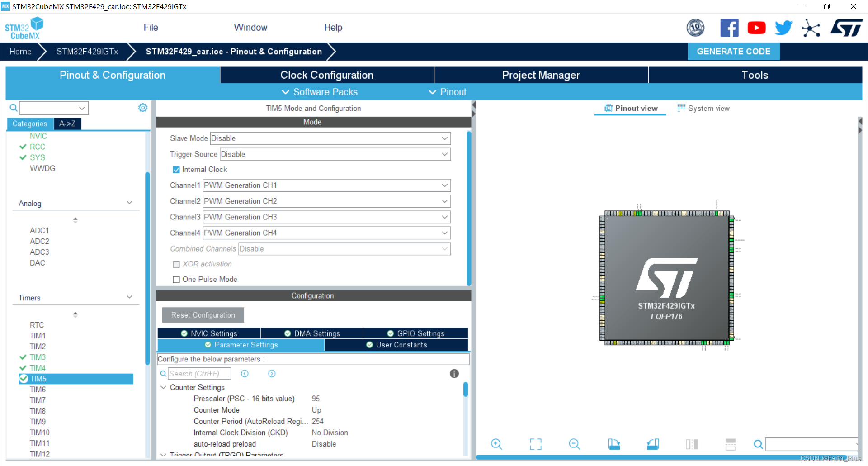This screenshot has height=466, width=868.
Task: Switch to Clock Configuration tab
Action: (x=327, y=75)
